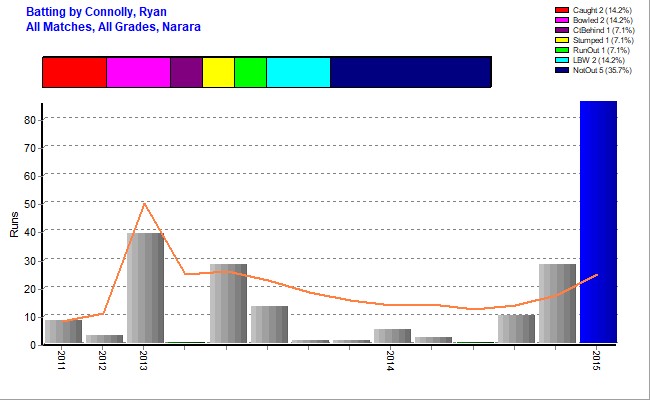Click the yellow Stumped segment in dismissal bar
Viewport: 650px width, 400px height.
tap(218, 73)
